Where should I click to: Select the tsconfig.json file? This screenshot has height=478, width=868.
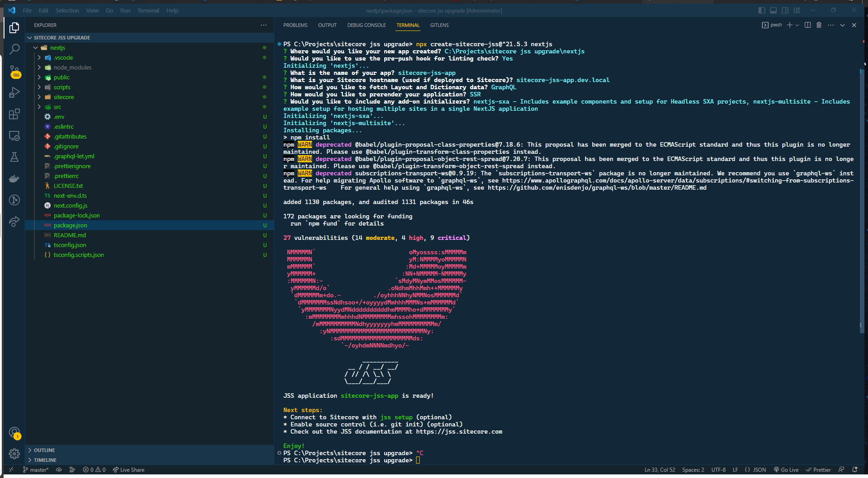point(70,245)
